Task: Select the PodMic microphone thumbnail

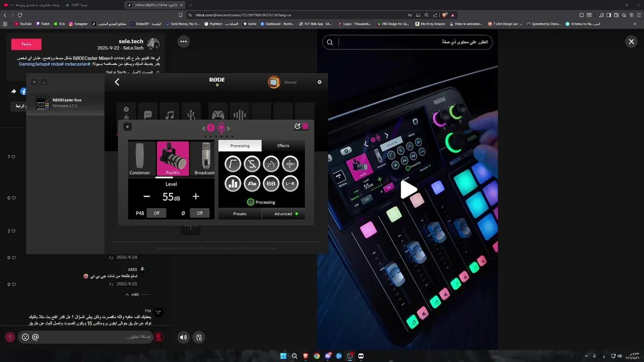Action: pos(173,158)
